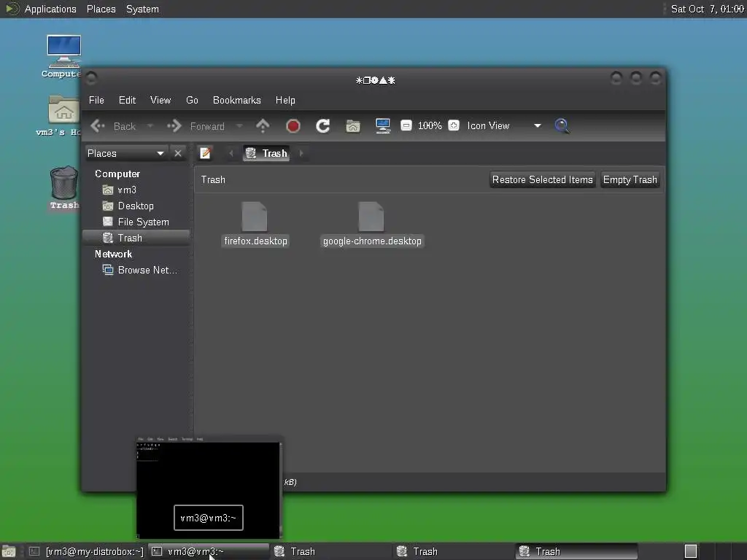
Task: Zoom out with the minus icon
Action: [x=406, y=125]
